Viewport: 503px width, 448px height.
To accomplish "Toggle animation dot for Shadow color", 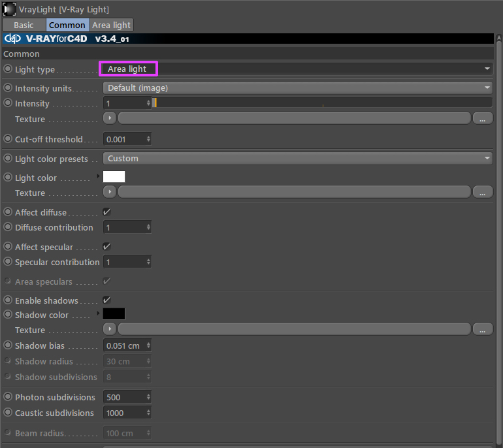I will coord(8,314).
